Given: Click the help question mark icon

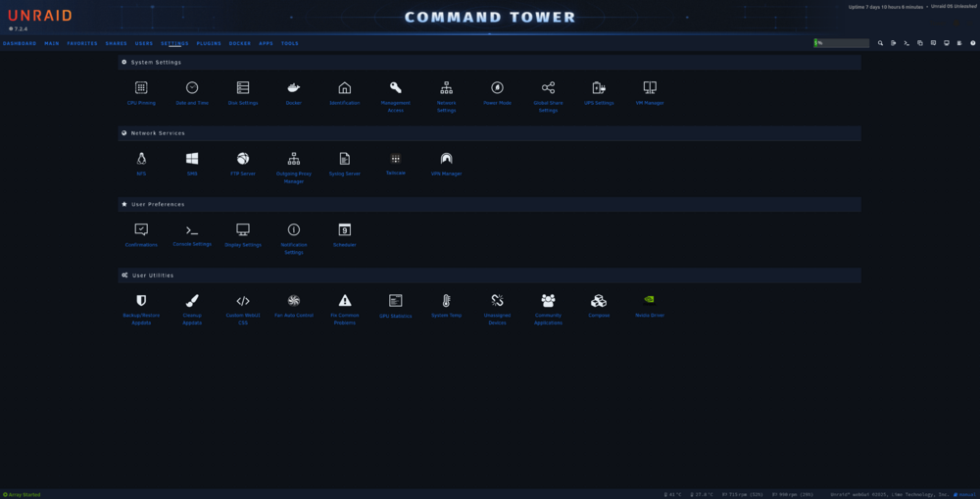Looking at the screenshot, I should 972,43.
